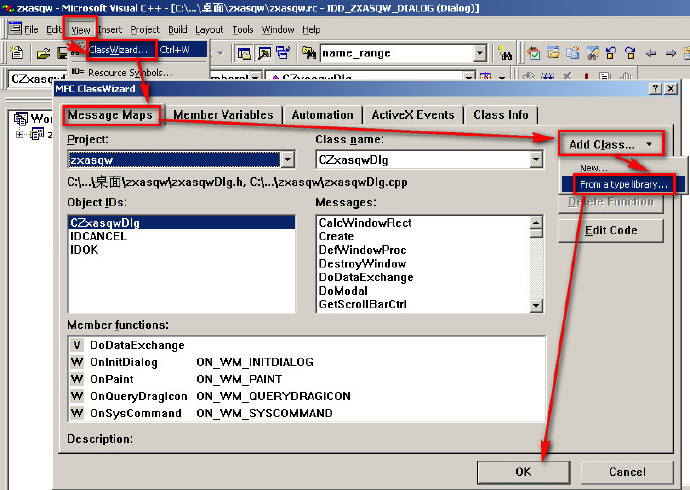Screen dimensions: 690x490
Task: Select DoDataExchange in Messages list
Action: pyautogui.click(x=424, y=277)
